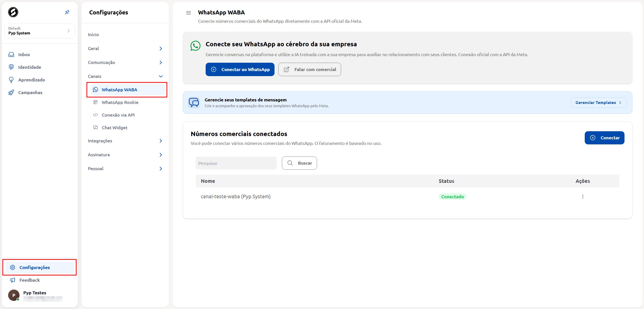Click Falar com comercial button

point(309,70)
